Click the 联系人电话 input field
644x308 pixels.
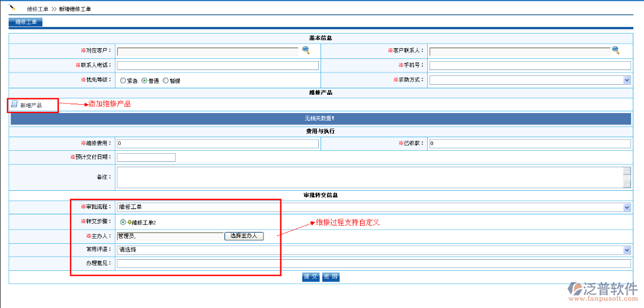click(x=217, y=66)
